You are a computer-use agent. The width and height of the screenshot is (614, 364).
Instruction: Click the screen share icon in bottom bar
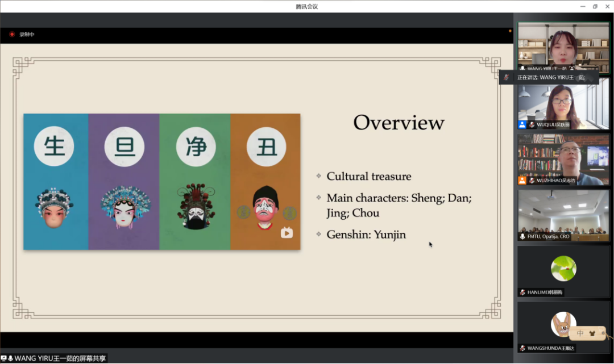(x=4, y=358)
